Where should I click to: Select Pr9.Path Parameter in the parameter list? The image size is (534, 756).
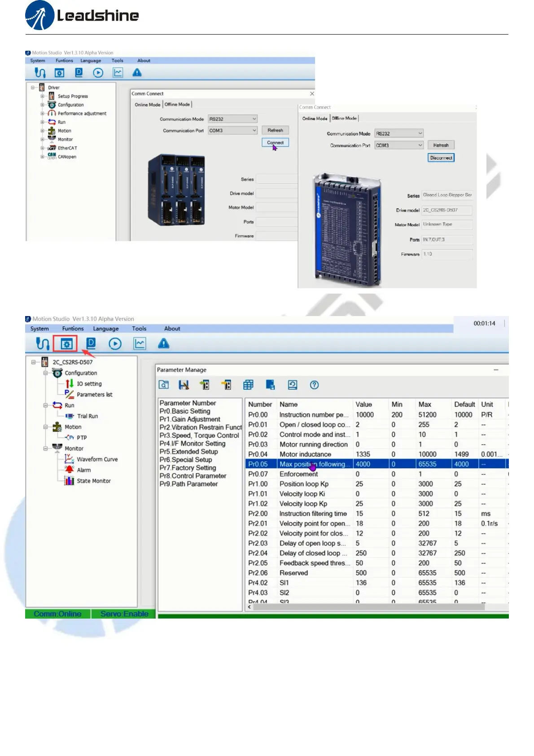tap(188, 484)
